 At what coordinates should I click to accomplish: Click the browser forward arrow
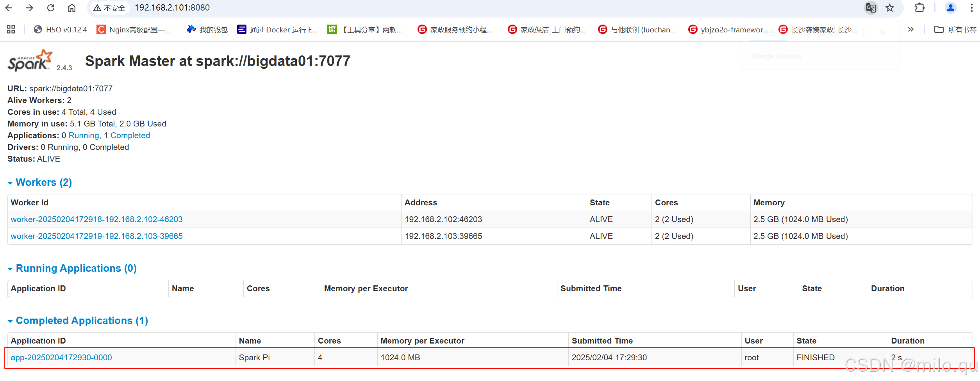30,8
